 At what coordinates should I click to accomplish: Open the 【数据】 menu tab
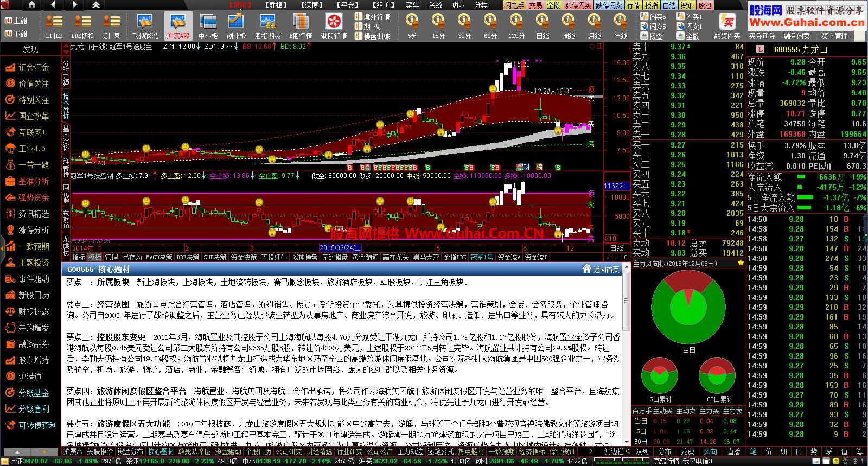[x=277, y=5]
